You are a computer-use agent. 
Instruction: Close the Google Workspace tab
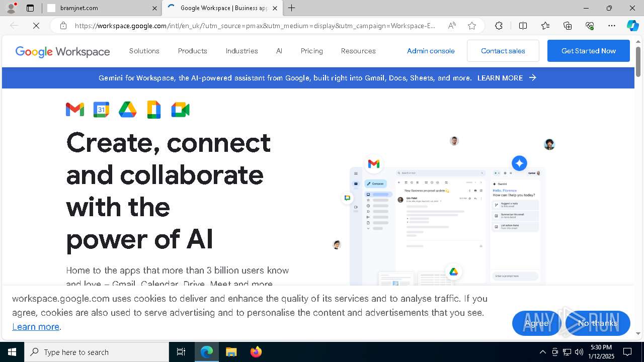click(x=275, y=8)
